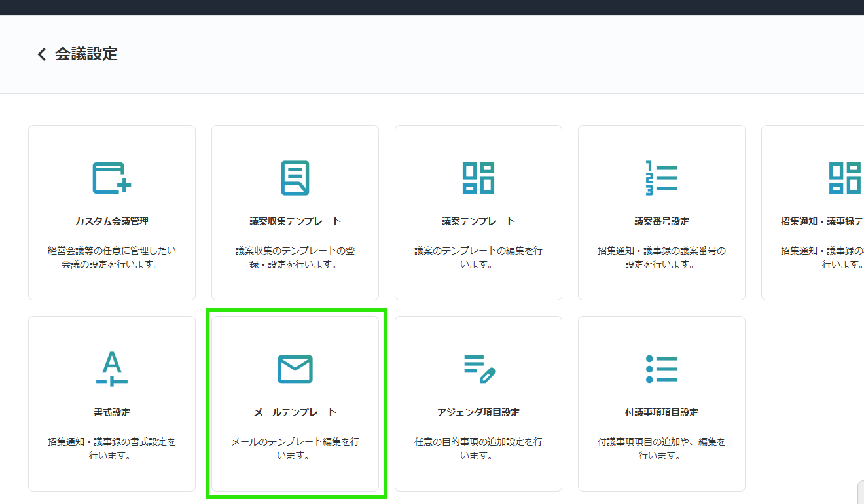Click the envelope icon on メールテンプレート card
This screenshot has height=504, width=864.
coord(296,369)
